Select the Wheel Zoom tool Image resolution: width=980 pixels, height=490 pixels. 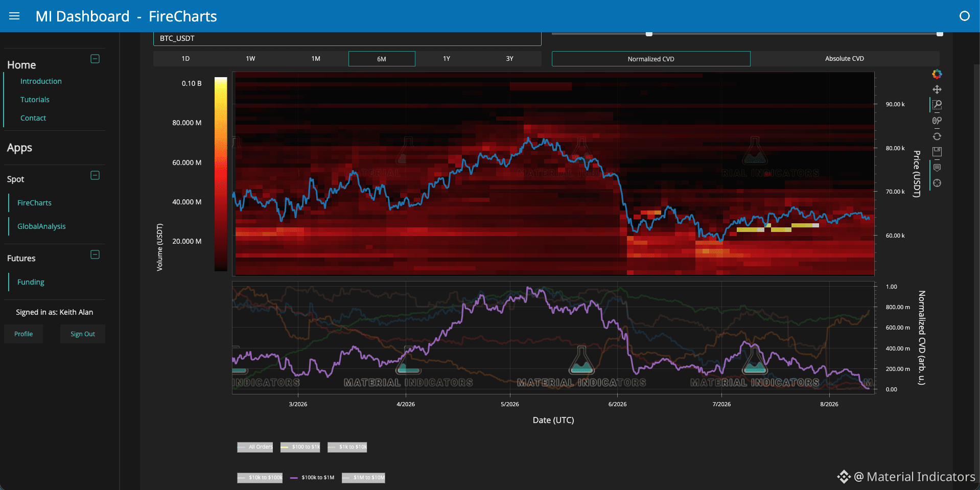point(937,121)
